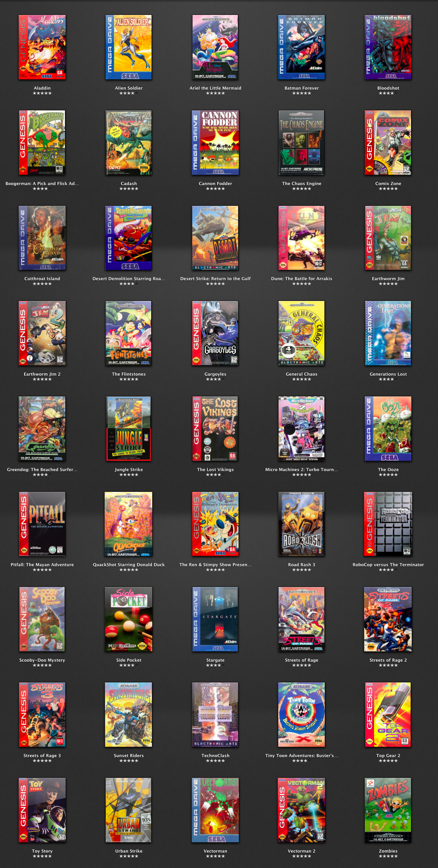Select Ariel the Little Mermaid cover
Screen dimensions: 438x868
(x=215, y=47)
